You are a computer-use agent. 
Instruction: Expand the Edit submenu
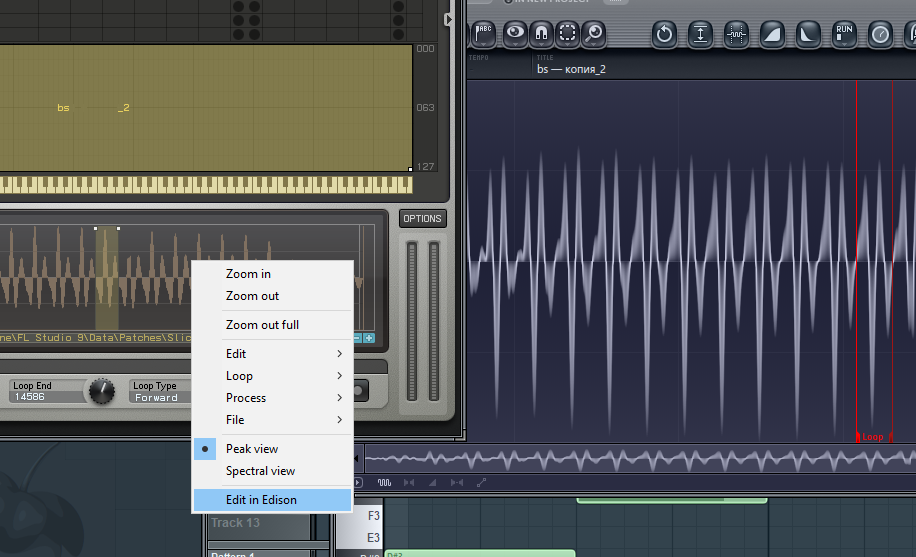273,354
